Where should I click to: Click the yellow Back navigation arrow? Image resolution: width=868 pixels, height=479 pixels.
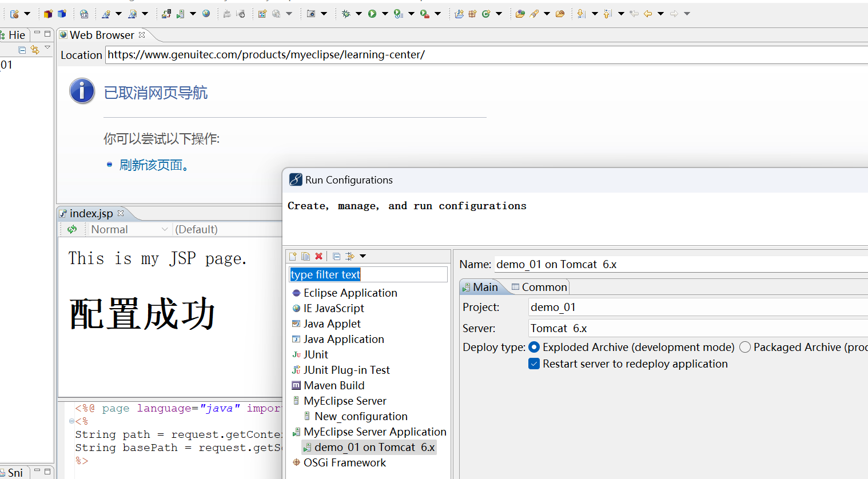point(648,14)
